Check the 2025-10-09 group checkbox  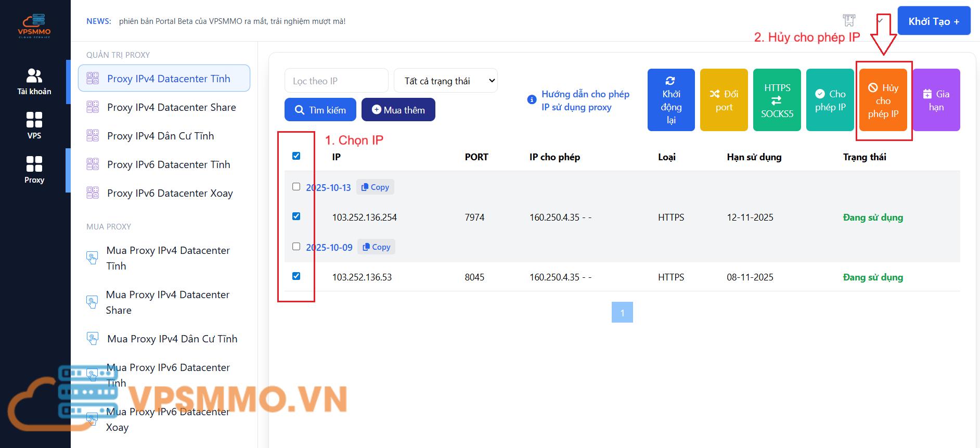pos(296,247)
